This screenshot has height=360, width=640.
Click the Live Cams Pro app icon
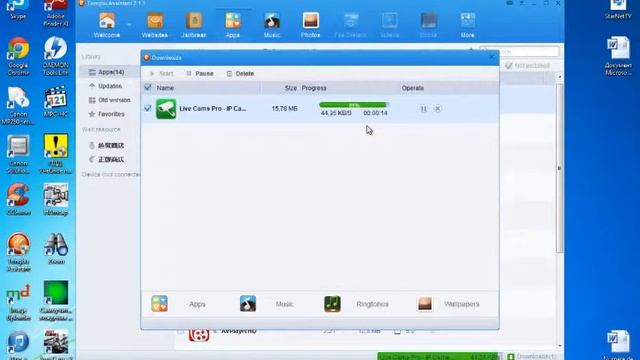tap(166, 109)
